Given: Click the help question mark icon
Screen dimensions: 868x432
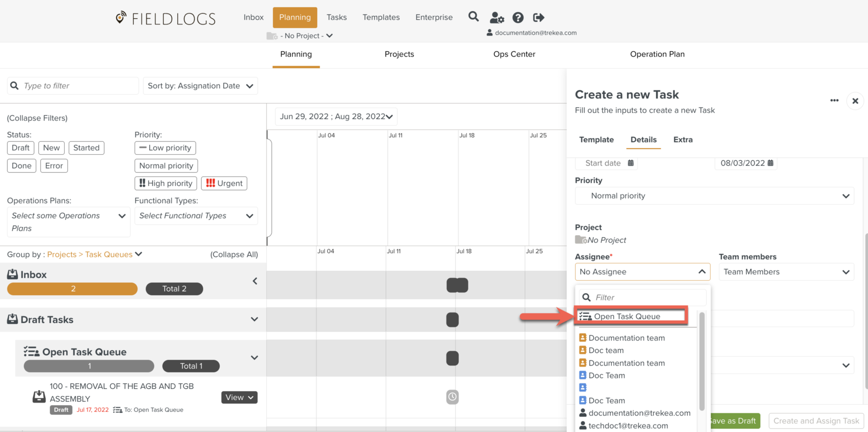Looking at the screenshot, I should (x=518, y=17).
